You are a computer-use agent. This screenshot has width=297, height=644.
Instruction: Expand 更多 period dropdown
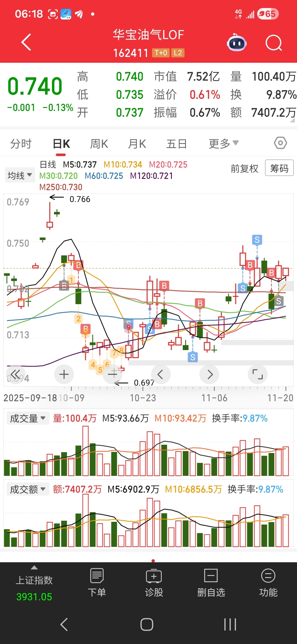tap(224, 143)
